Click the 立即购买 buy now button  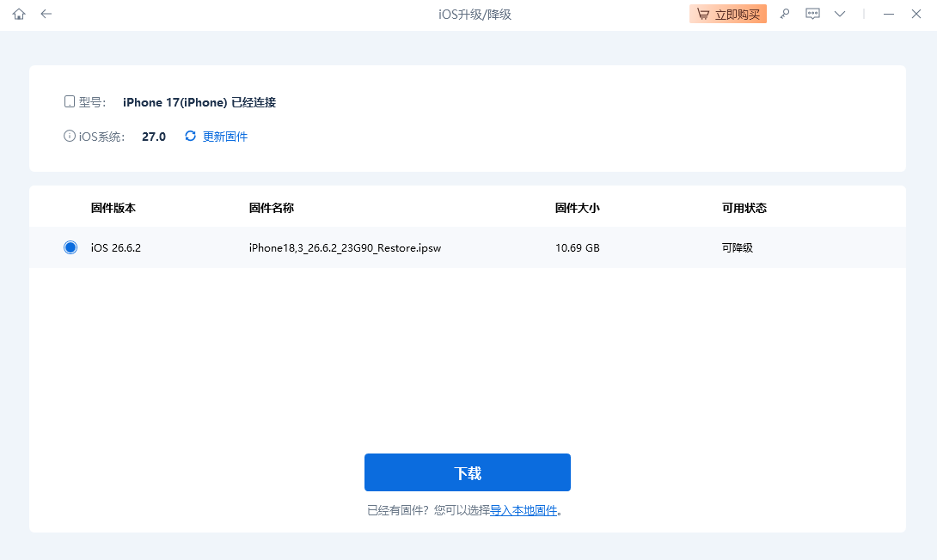tap(728, 14)
